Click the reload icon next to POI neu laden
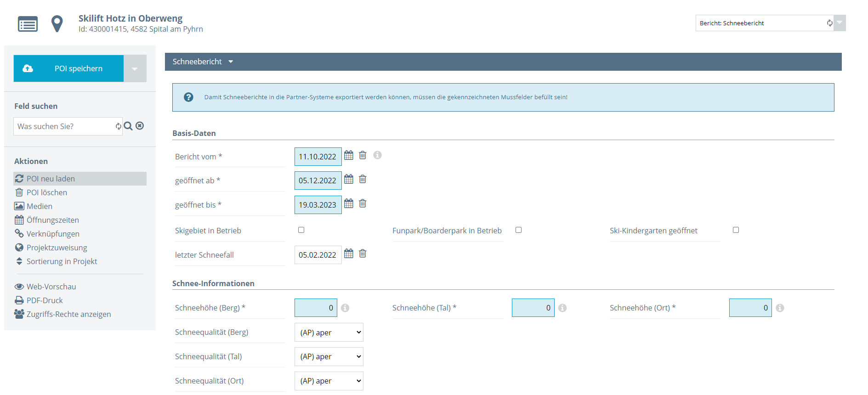 tap(19, 179)
